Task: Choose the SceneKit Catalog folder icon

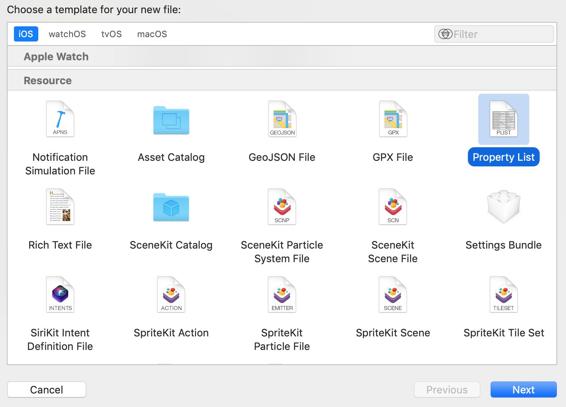Action: 171,207
